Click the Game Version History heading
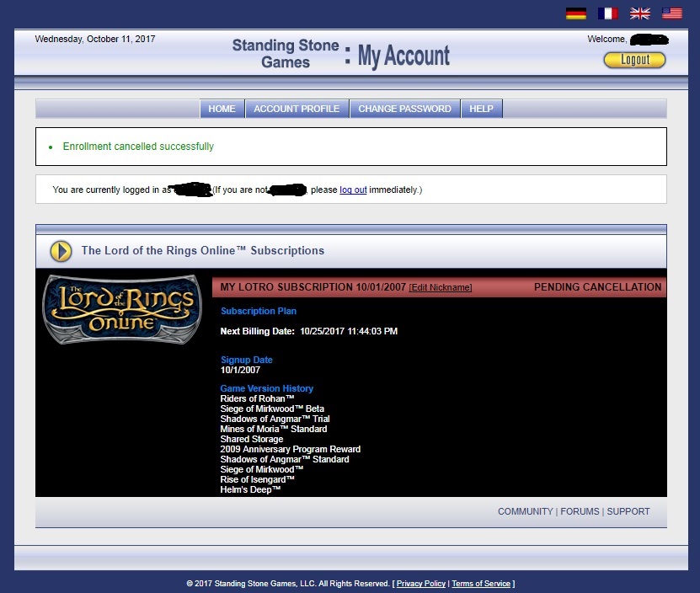The width and height of the screenshot is (700, 593). pyautogui.click(x=266, y=388)
